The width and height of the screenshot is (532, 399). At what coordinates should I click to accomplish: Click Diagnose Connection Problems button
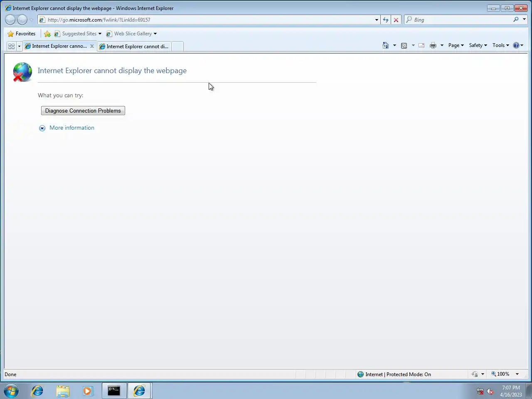click(x=83, y=111)
